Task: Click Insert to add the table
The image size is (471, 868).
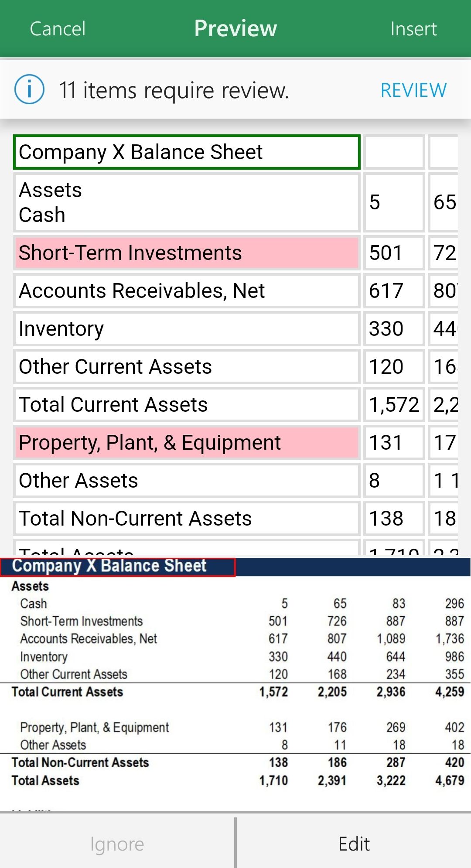Action: pyautogui.click(x=413, y=28)
